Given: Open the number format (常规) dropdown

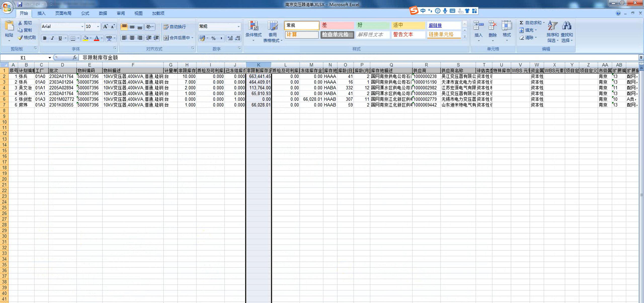Looking at the screenshot, I should tap(238, 26).
